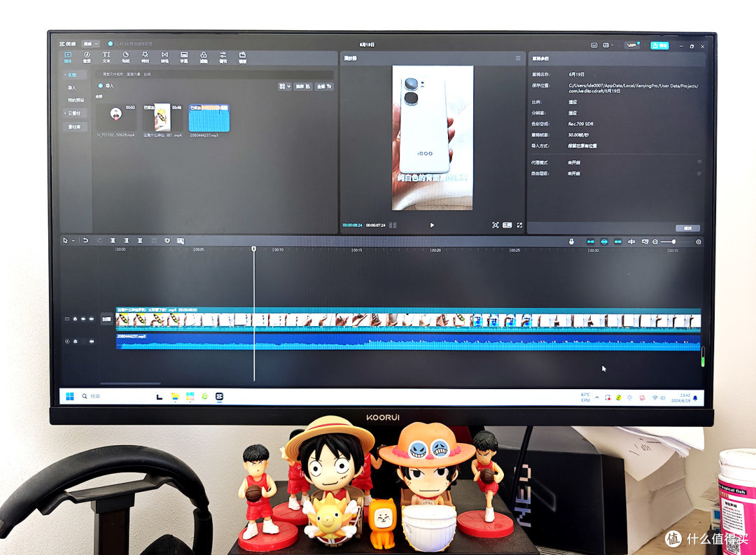This screenshot has width=756, height=555.
Task: Open the Material library (素材库) entry
Action: [74, 127]
